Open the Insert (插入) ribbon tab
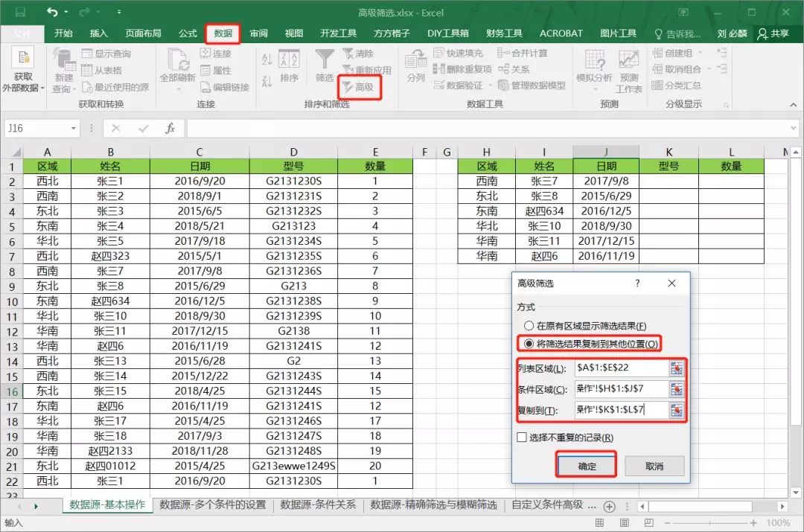804x532 pixels. tap(98, 33)
